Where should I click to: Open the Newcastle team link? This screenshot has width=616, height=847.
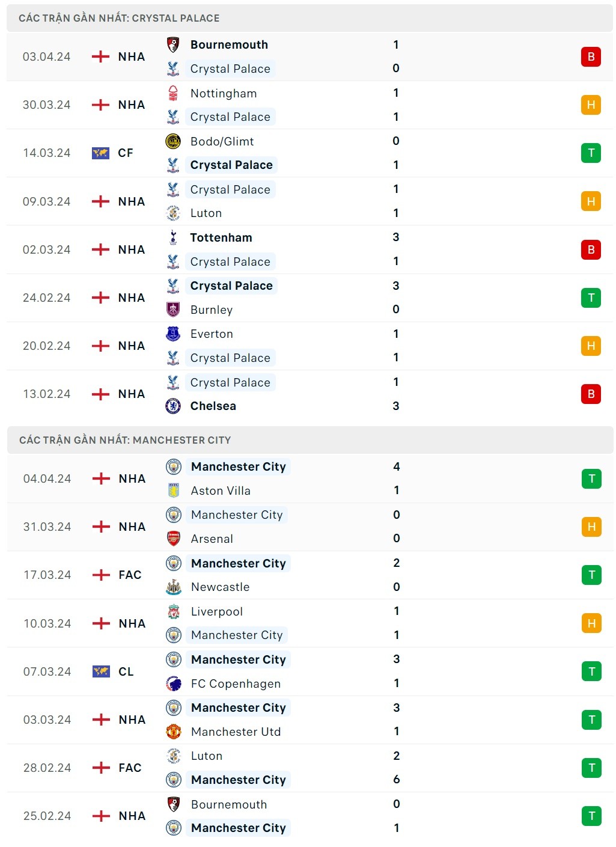click(220, 587)
